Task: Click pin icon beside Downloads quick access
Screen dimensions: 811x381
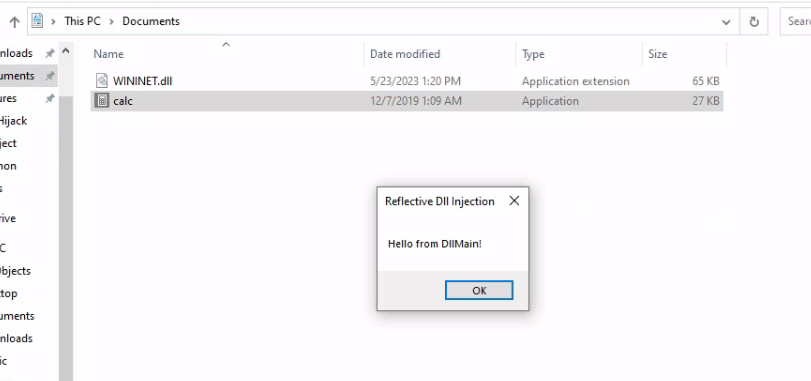Action: (50, 53)
